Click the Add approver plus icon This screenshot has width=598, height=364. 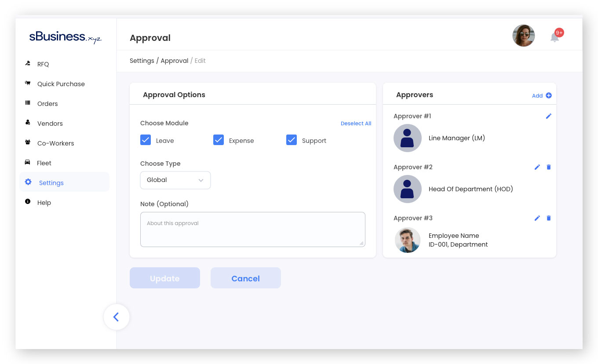tap(548, 95)
